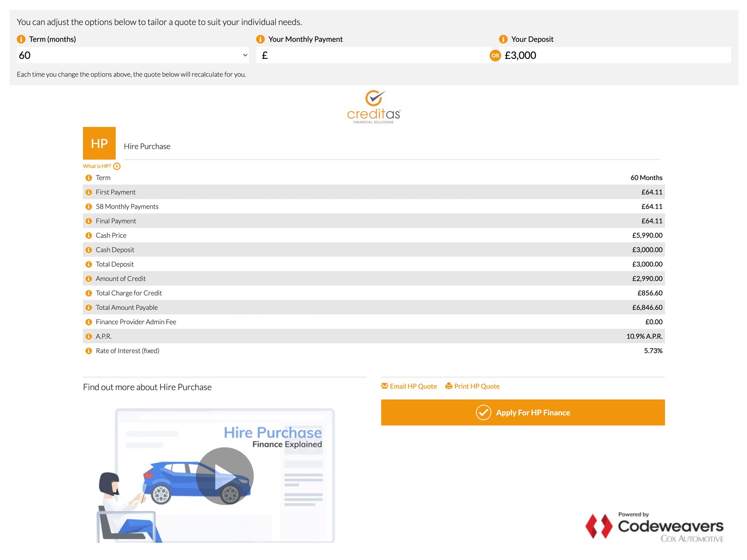
Task: Open the Term (months) dropdown showing 60
Action: 133,55
